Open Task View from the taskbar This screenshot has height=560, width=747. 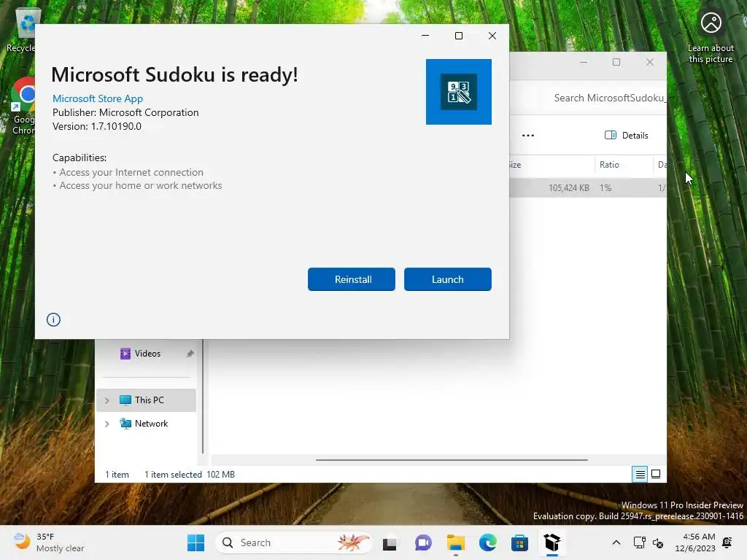pos(390,542)
